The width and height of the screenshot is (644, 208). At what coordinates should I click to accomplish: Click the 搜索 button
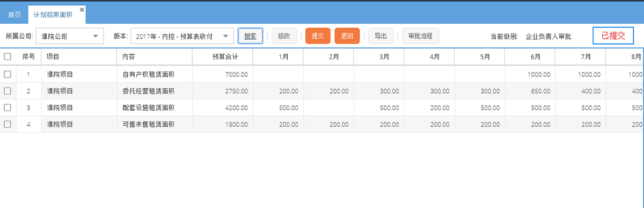click(250, 36)
